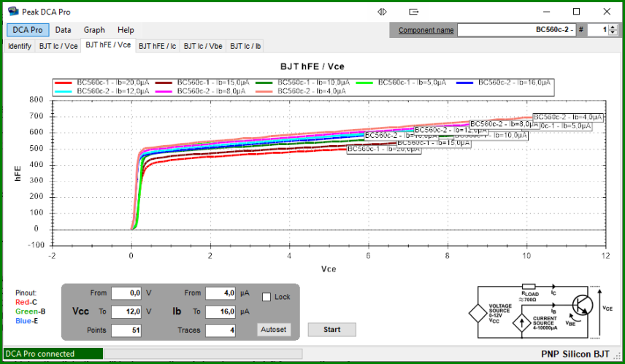
Task: Click the component number field
Action: [x=598, y=30]
